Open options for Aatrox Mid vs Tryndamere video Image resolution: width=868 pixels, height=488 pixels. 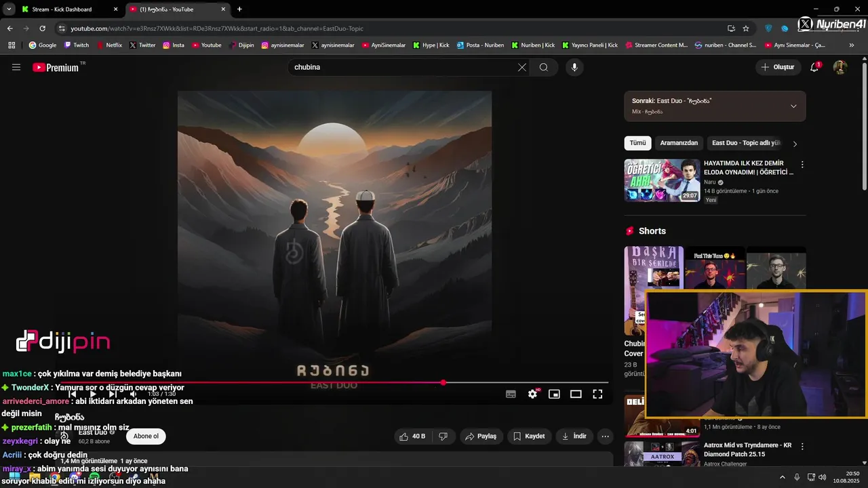click(802, 447)
